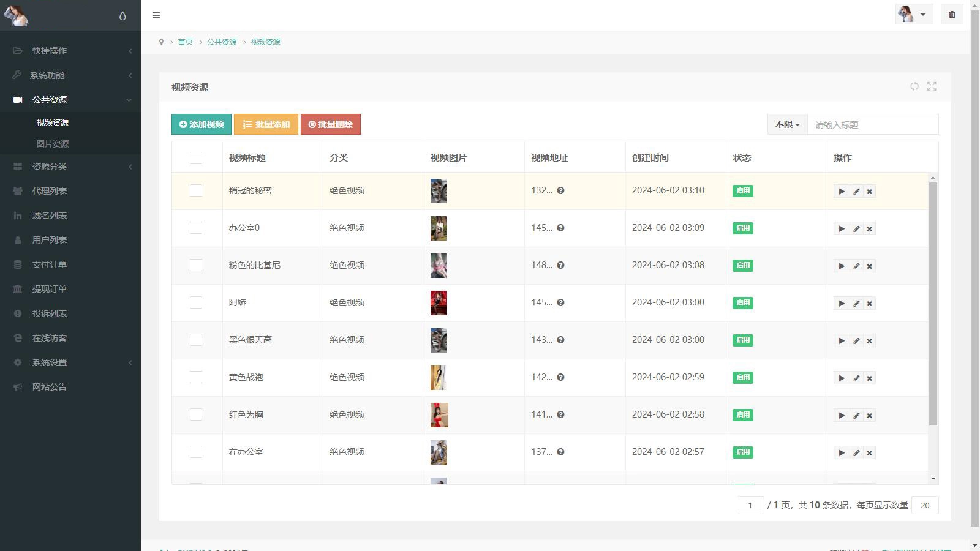Show video address help for 粉色的比基尼
Screen dimensions: 980x551
pyautogui.click(x=560, y=265)
